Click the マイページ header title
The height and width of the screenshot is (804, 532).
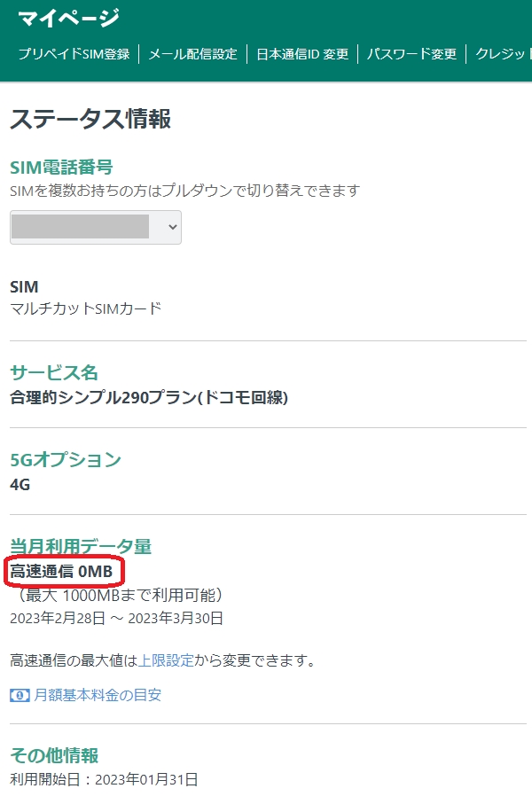(x=68, y=18)
